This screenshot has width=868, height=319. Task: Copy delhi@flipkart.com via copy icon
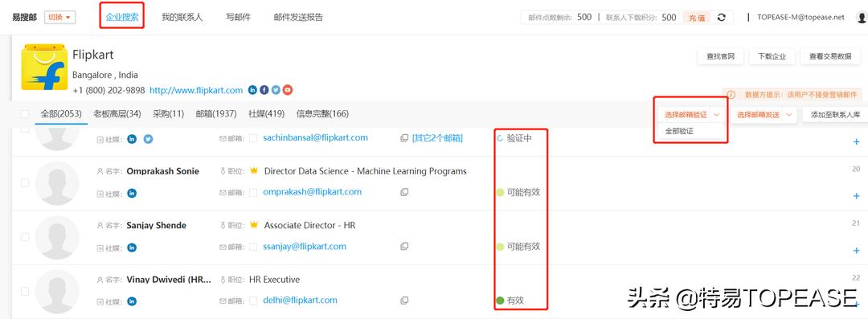(x=404, y=301)
